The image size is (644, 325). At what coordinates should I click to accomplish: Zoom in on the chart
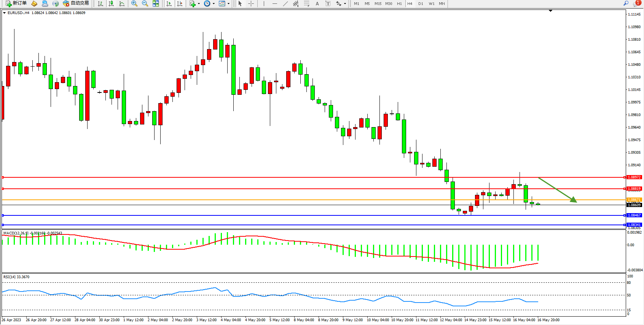point(134,3)
